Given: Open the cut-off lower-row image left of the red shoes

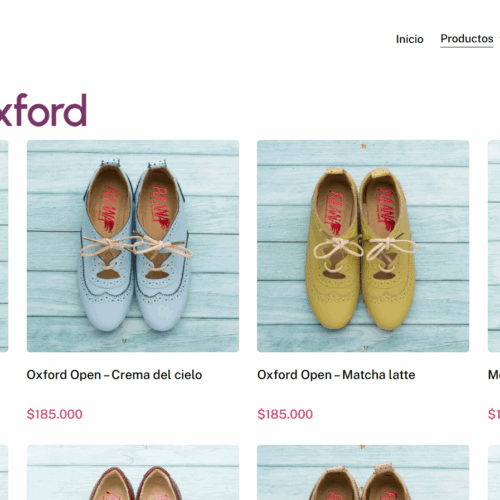Looking at the screenshot, I should pos(4,472).
